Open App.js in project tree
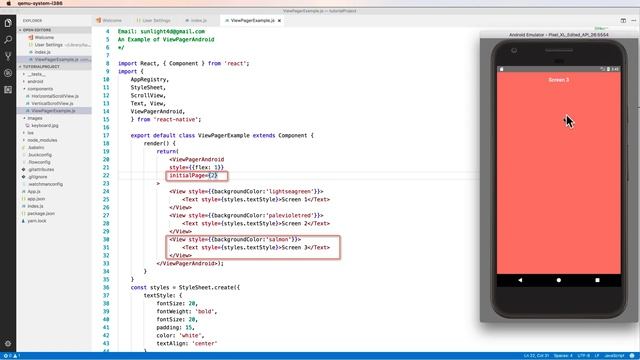 point(34,192)
